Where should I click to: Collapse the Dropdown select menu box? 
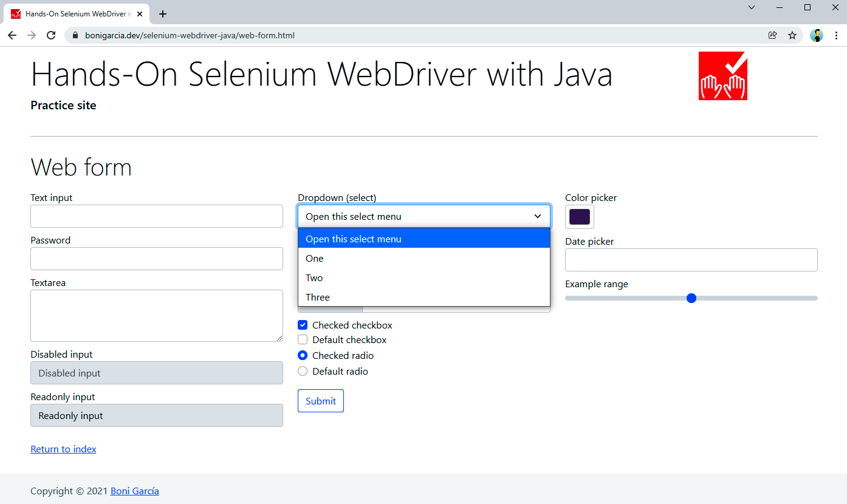coord(423,216)
